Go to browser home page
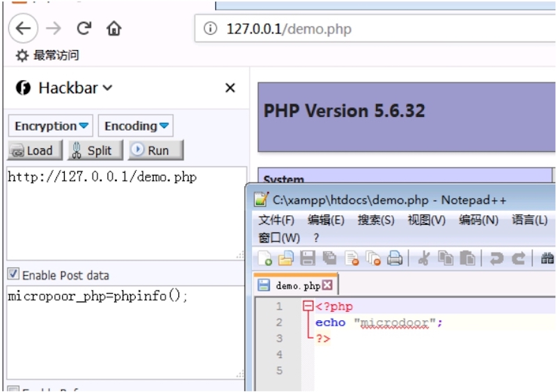This screenshot has height=392, width=557. (113, 29)
